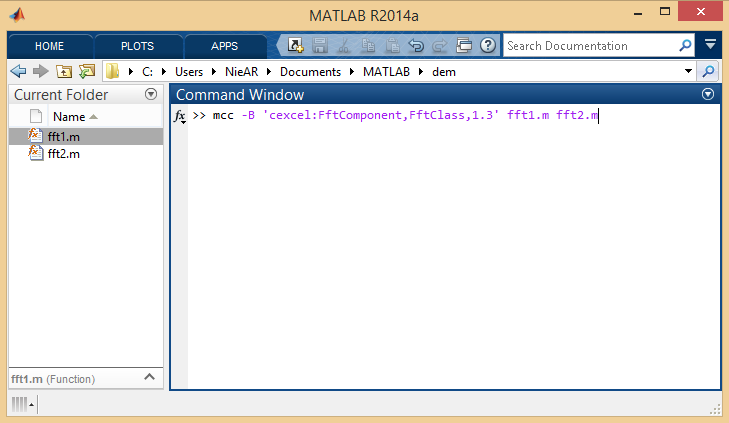This screenshot has height=423, width=729.
Task: Click the fft2.m file icon
Action: coord(35,153)
